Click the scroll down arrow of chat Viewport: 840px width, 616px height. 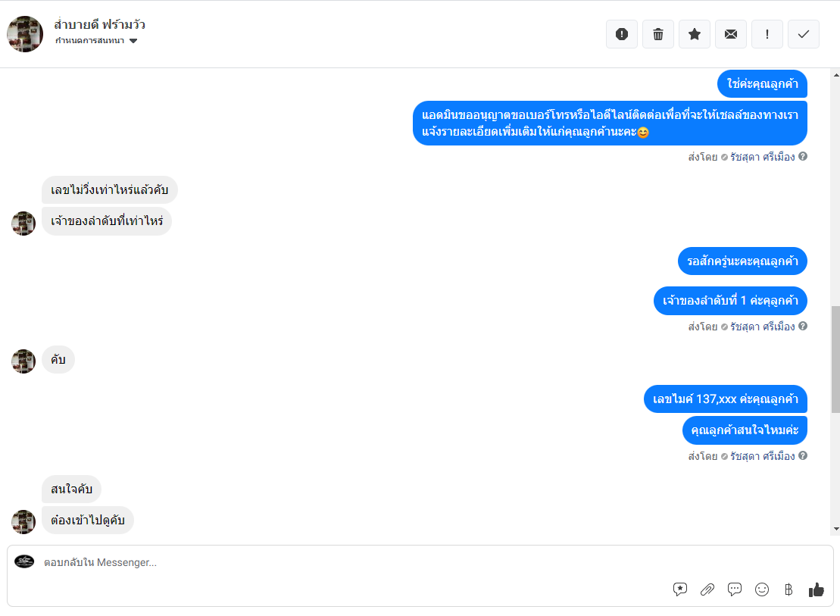coord(835,529)
